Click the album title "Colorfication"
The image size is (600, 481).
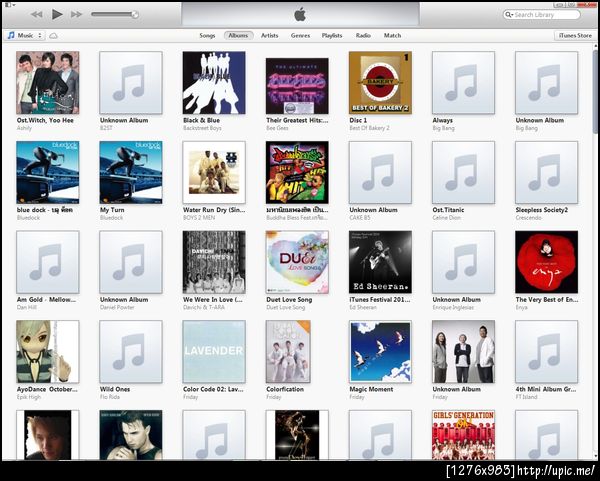click(x=285, y=389)
